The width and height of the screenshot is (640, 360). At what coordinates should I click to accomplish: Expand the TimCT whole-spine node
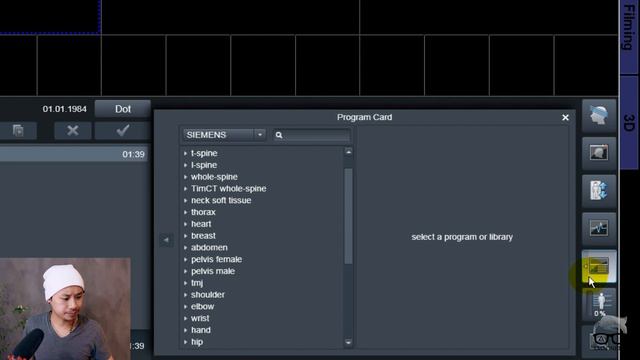[x=185, y=189]
